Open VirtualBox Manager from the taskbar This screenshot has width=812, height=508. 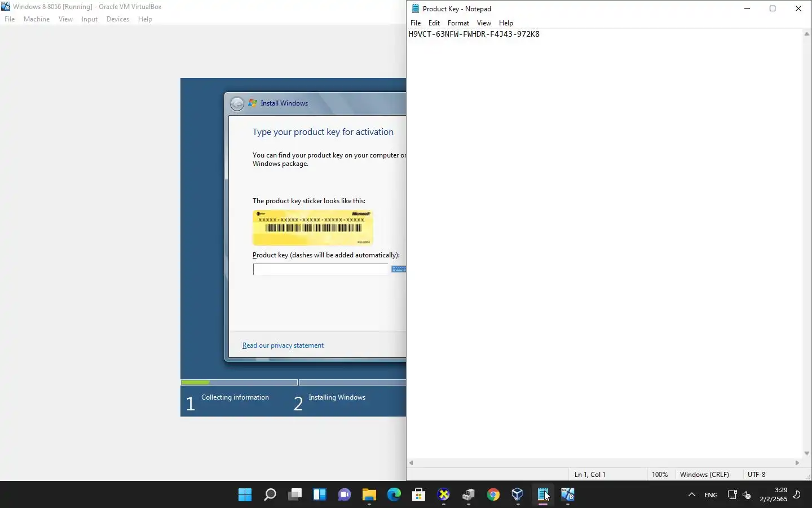click(518, 495)
